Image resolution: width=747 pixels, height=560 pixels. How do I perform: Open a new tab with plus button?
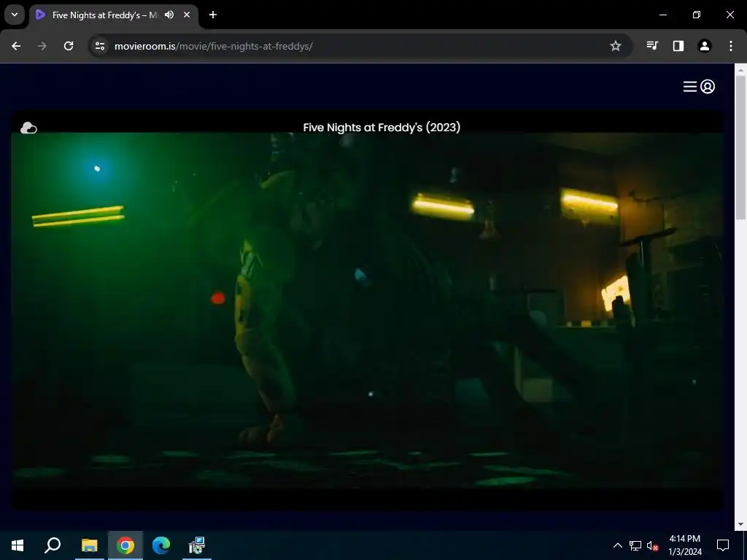click(x=213, y=15)
